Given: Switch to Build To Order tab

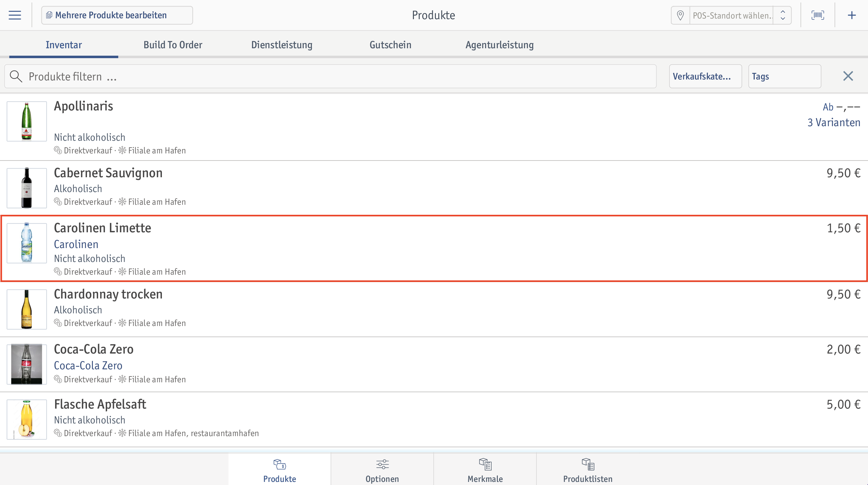Looking at the screenshot, I should (x=173, y=45).
